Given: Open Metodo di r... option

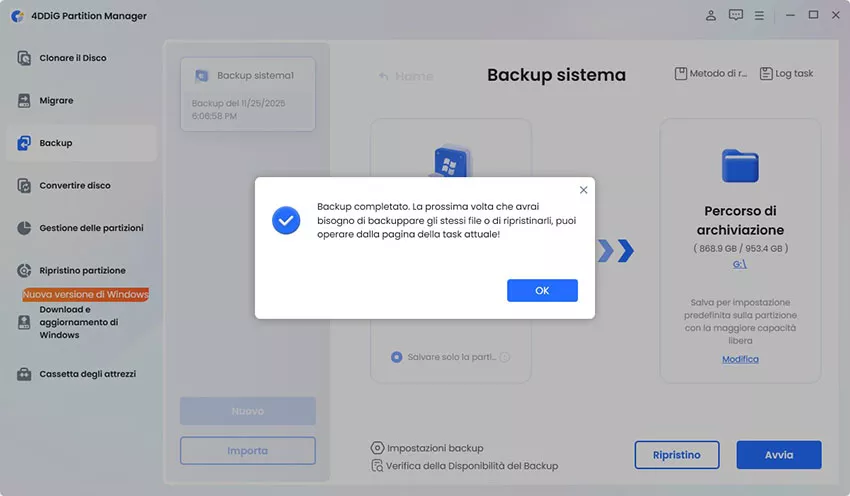Looking at the screenshot, I should pos(711,73).
